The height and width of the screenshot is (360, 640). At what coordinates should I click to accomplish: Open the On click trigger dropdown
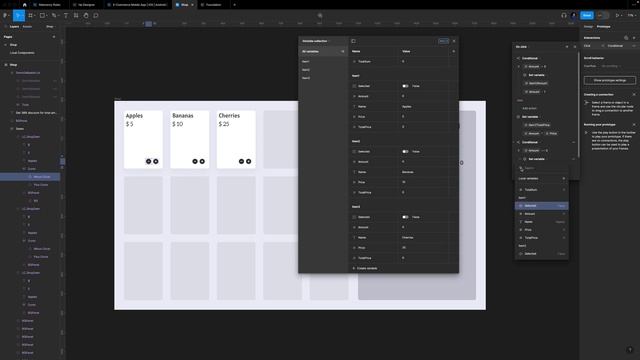[521, 47]
